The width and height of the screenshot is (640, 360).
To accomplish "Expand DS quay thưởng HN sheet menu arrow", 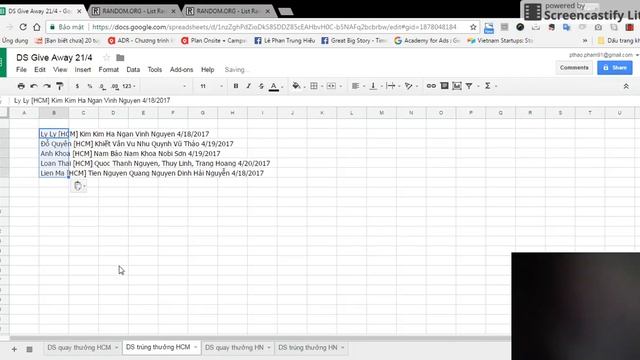I will 269,347.
